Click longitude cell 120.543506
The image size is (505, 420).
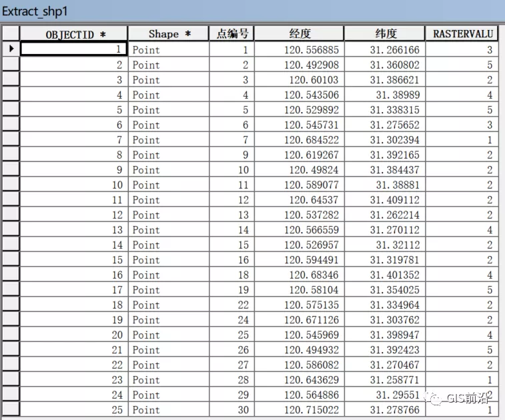300,95
